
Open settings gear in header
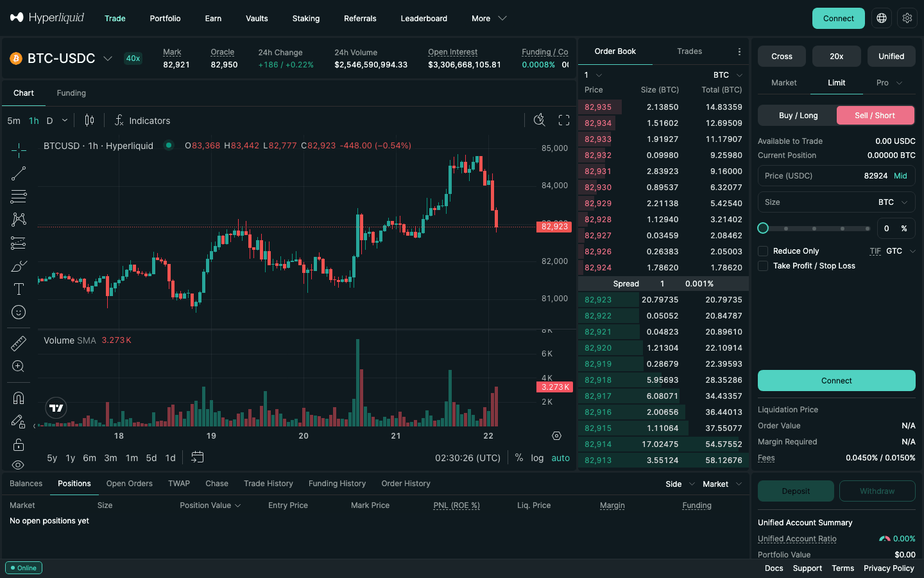(x=907, y=19)
